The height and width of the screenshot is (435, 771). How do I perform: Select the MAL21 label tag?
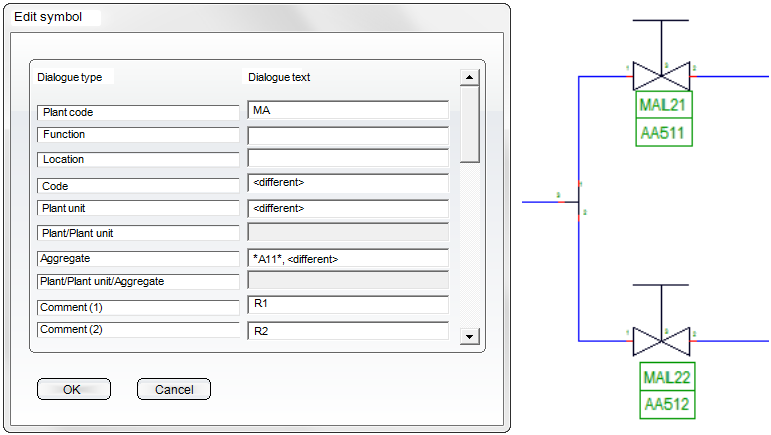tap(663, 105)
